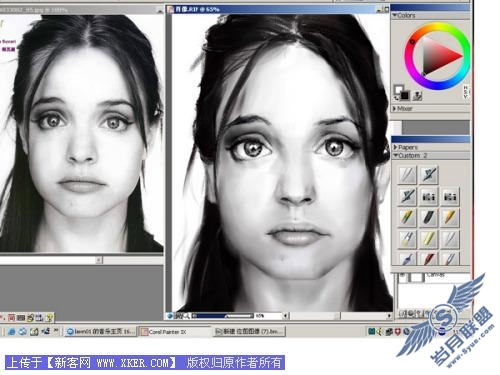Collapse the Colors panel
Viewport: 500px width, 375px height.
tap(395, 15)
